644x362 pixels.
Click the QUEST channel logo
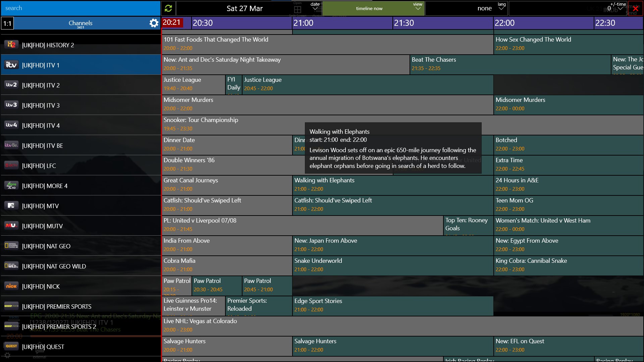11,347
